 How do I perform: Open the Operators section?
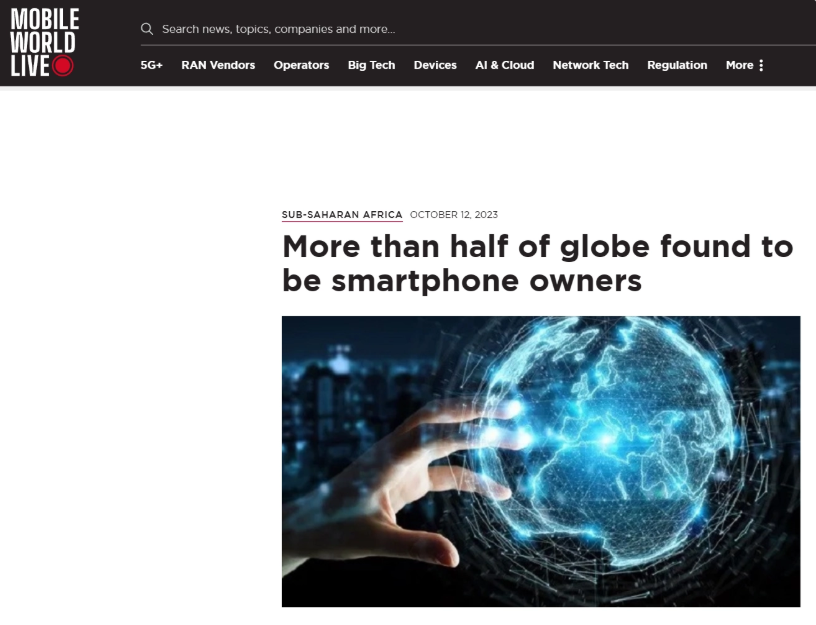(301, 65)
